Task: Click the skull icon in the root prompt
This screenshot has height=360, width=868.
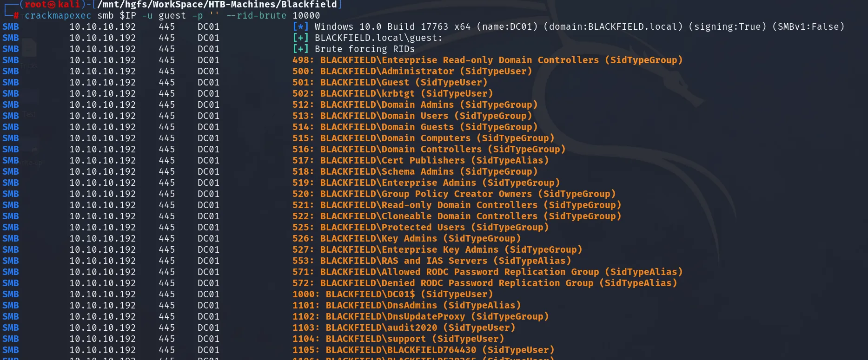Action: point(52,5)
